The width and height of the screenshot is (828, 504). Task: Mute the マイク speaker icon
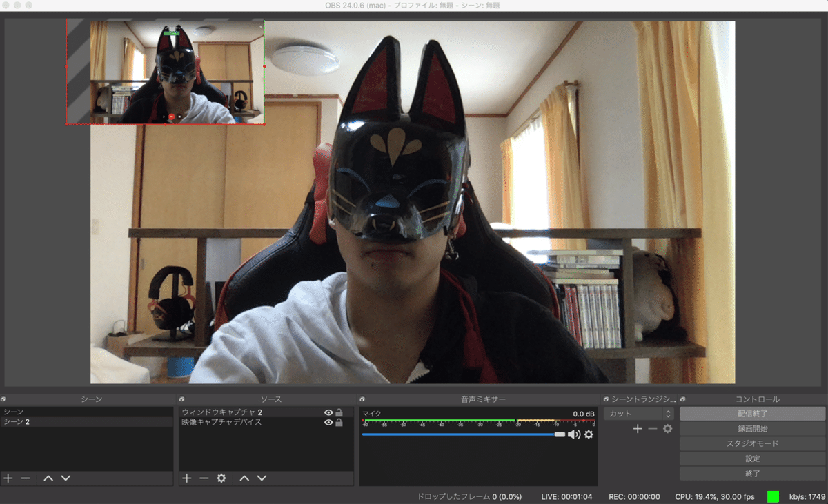coord(574,434)
